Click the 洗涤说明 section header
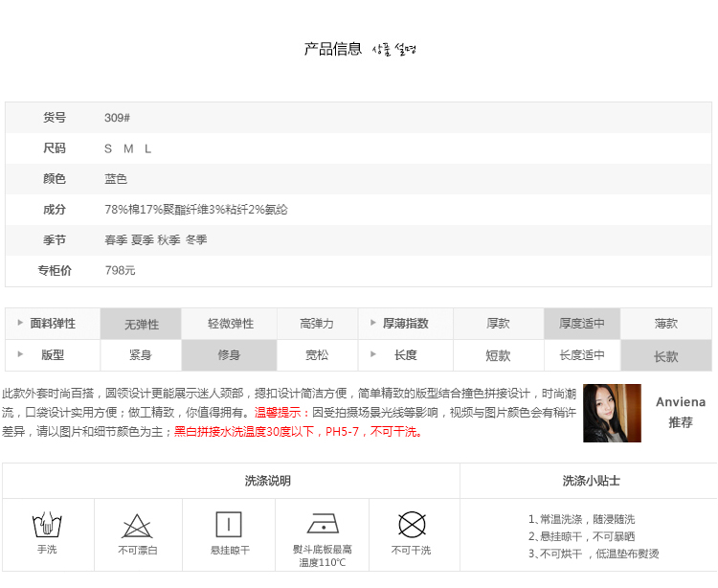The image size is (718, 588). (x=268, y=481)
